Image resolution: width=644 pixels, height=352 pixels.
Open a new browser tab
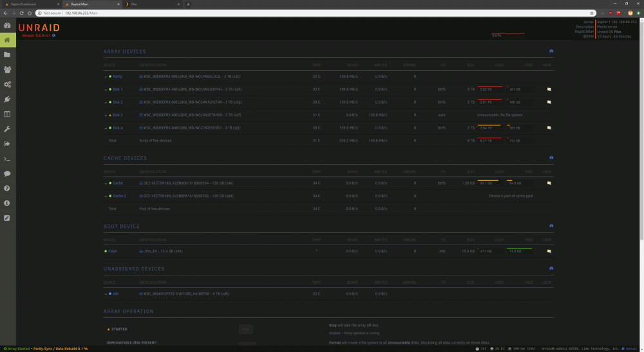click(188, 4)
